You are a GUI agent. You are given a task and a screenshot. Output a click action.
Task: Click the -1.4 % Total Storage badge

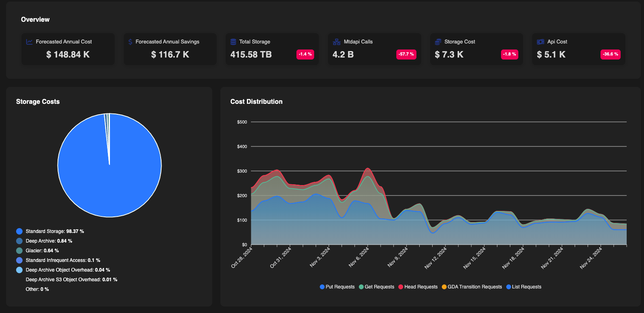pos(305,54)
